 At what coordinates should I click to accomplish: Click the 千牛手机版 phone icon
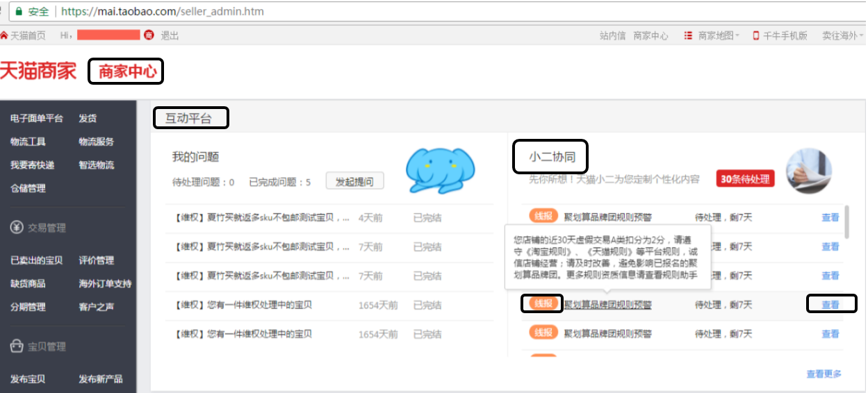point(755,35)
